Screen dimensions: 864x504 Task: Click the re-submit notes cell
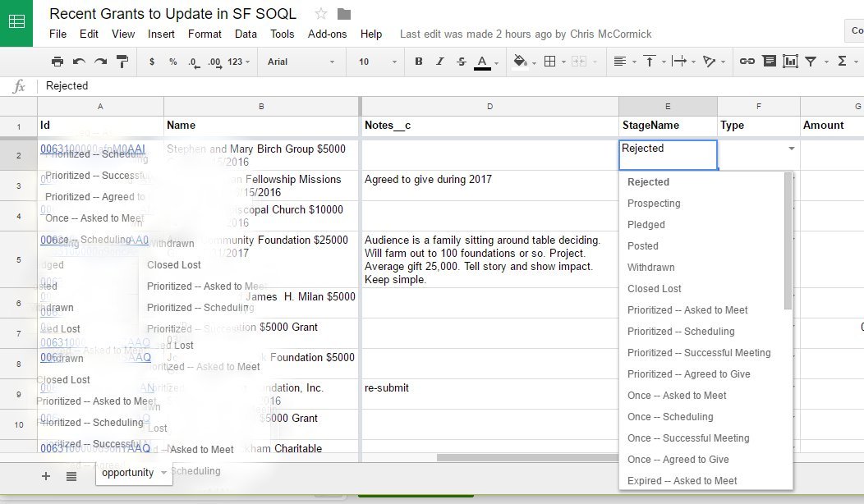tap(489, 393)
